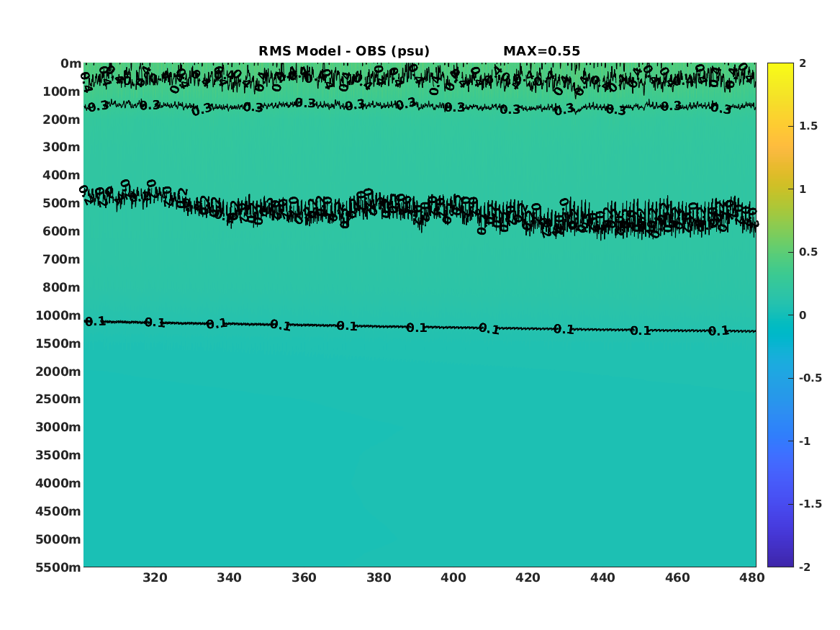Click x-axis label '360'
This screenshot has width=840, height=630.
click(304, 578)
